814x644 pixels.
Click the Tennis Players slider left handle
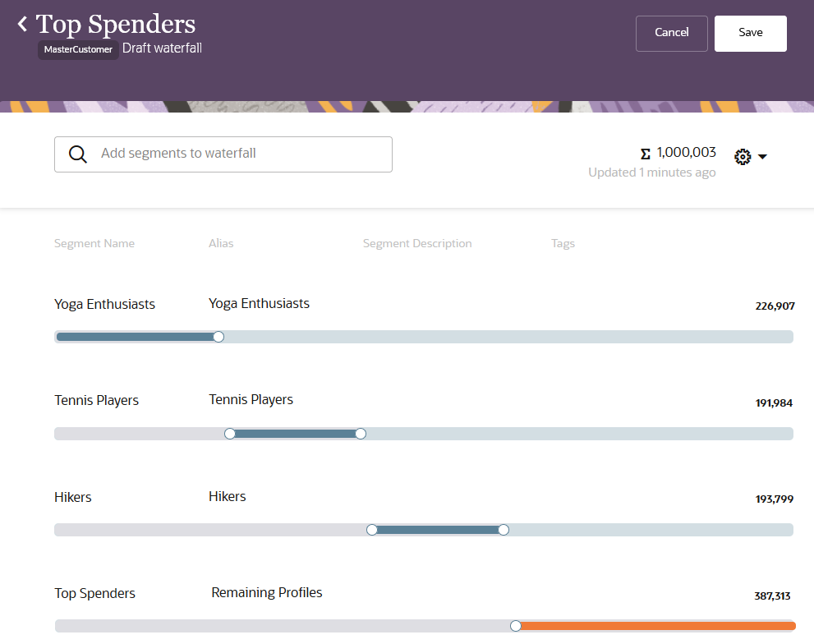click(x=230, y=434)
